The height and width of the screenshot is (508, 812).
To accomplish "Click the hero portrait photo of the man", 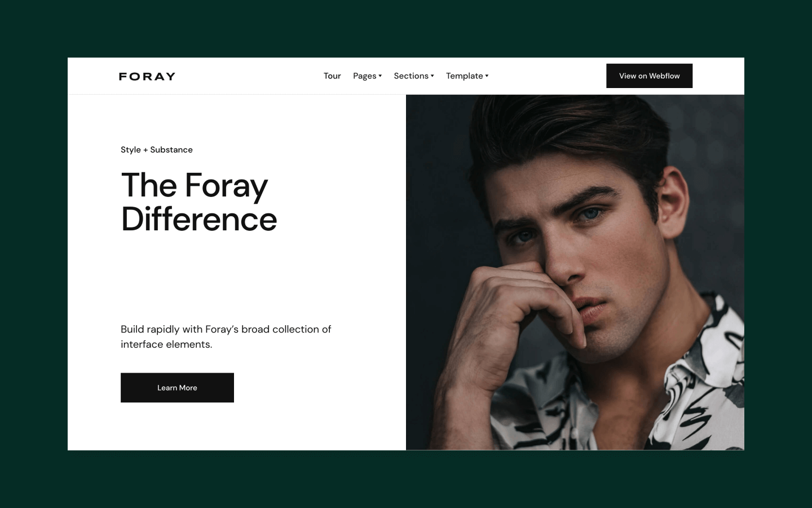I will (575, 272).
